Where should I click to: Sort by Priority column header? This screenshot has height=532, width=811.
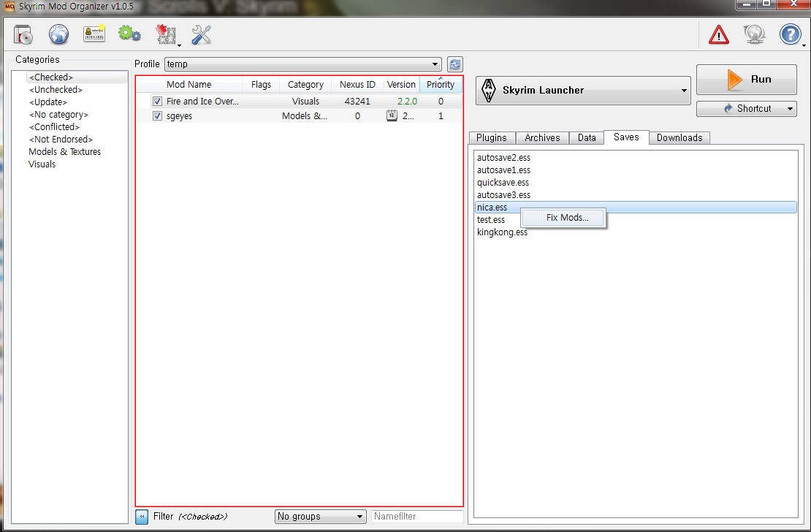(x=441, y=84)
